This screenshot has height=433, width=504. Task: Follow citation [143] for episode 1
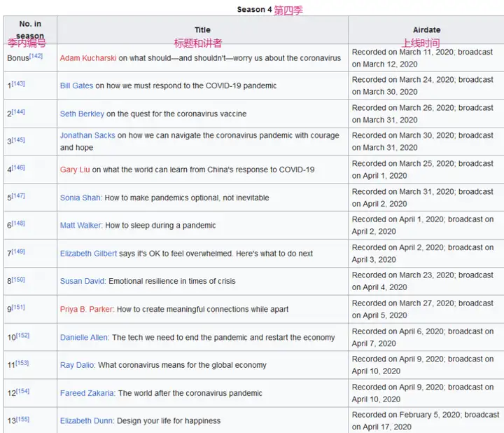[x=18, y=83]
